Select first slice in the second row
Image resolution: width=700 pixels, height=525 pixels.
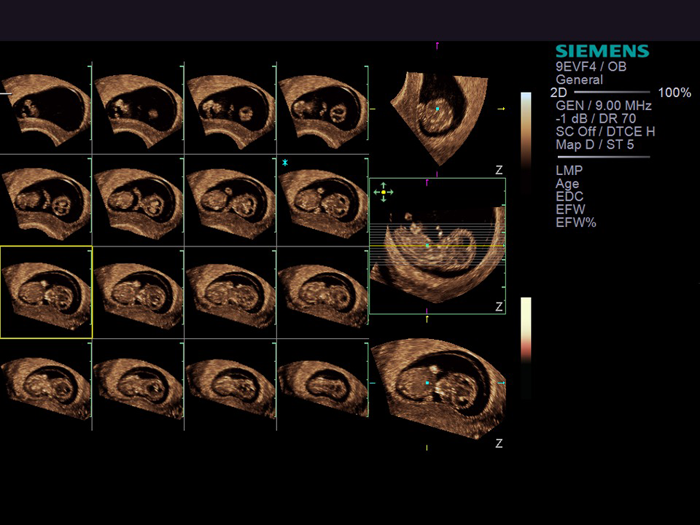click(x=46, y=201)
